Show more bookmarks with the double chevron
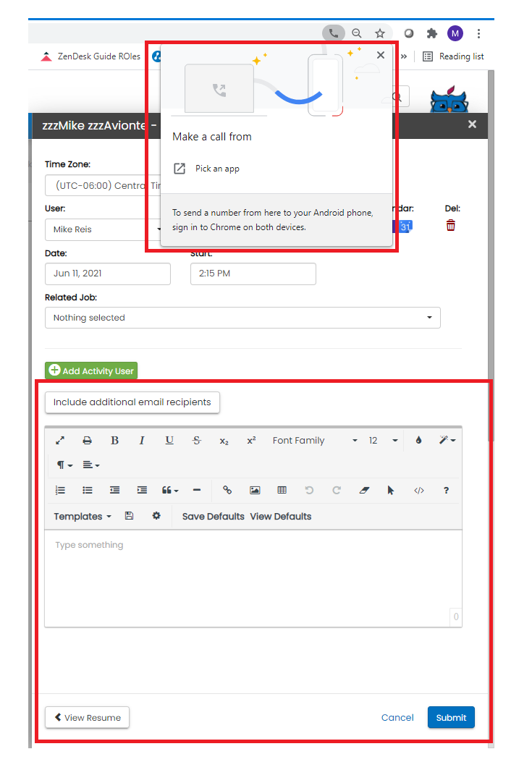 pos(404,56)
